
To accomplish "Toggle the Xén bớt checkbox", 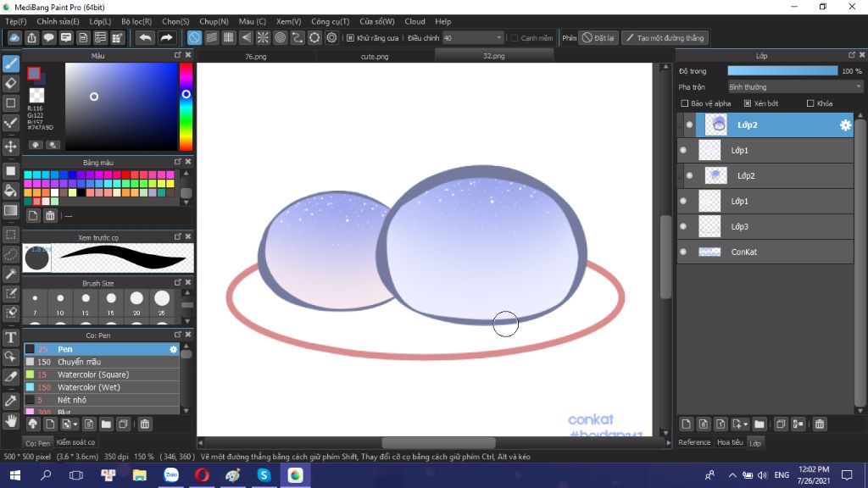I will click(748, 103).
